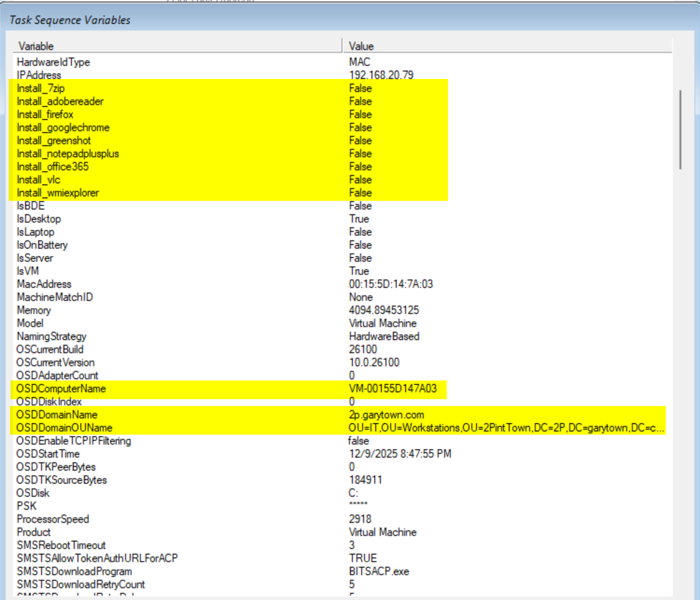
Task: Click the OSDDomainOUName value text
Action: pyautogui.click(x=506, y=428)
